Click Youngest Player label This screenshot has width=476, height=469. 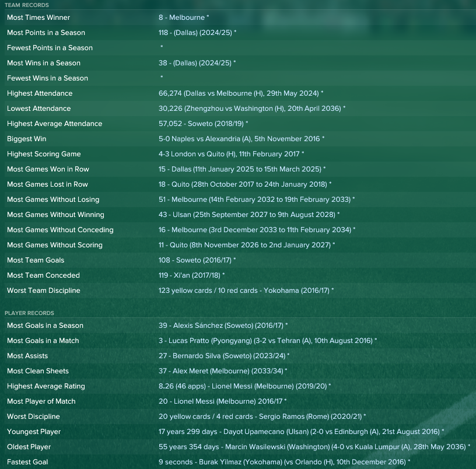[x=34, y=432]
